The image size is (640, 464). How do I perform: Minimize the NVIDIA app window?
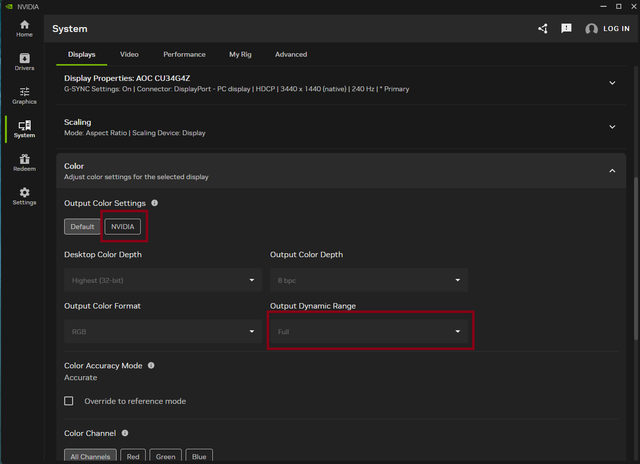(x=603, y=7)
